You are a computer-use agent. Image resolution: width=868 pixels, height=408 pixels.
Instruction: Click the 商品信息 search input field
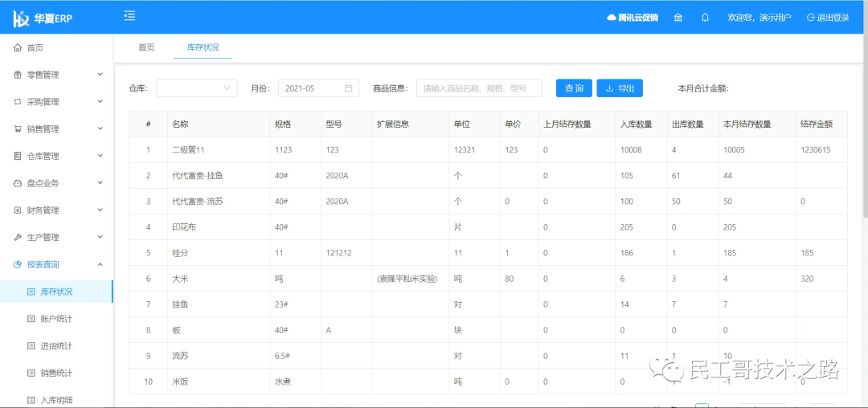click(479, 88)
